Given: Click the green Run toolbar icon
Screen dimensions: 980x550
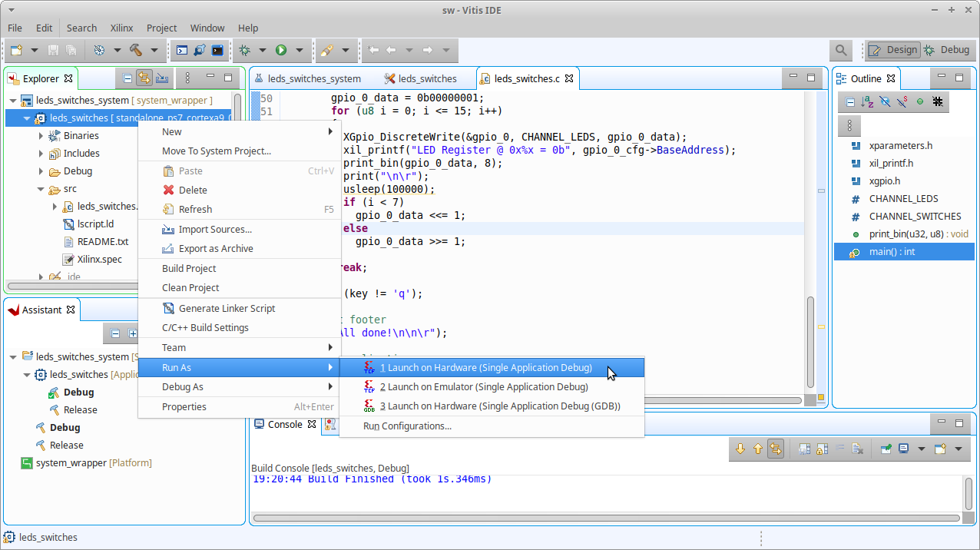Looking at the screenshot, I should pos(281,50).
